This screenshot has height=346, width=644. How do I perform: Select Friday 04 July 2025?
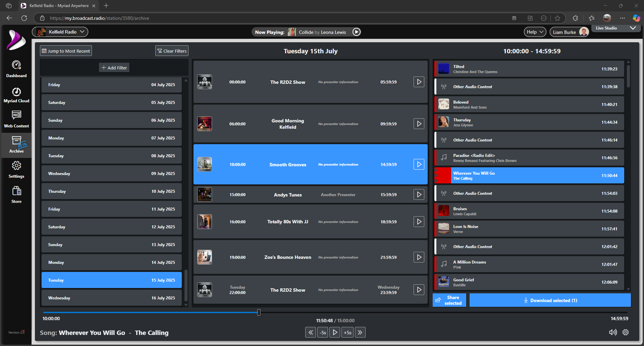click(112, 84)
